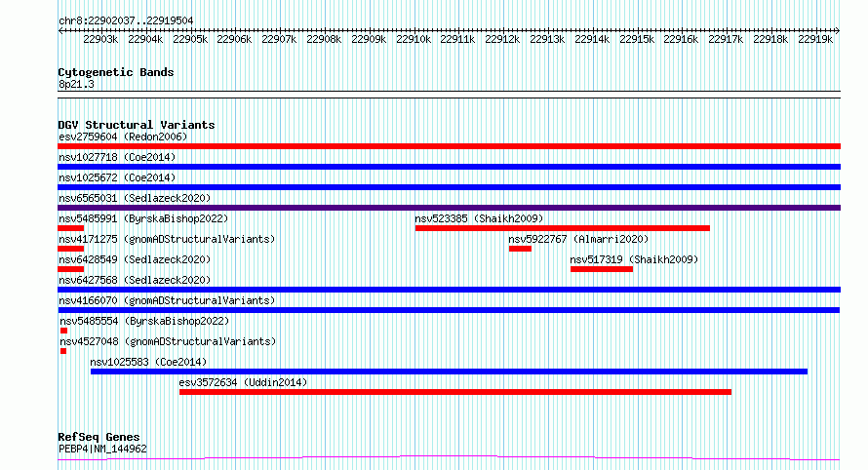Click the 22917k ruler position
This screenshot has width=868, height=470.
point(726,39)
